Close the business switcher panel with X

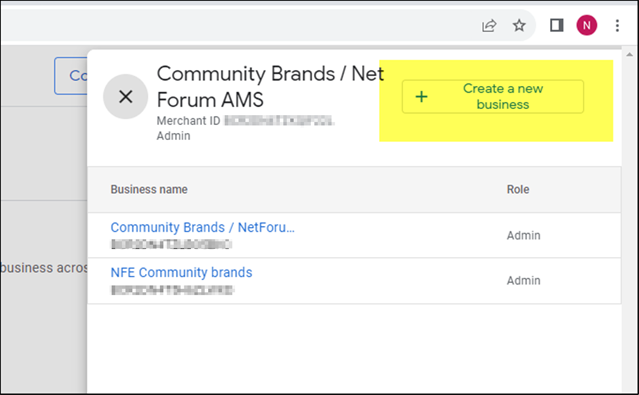126,97
